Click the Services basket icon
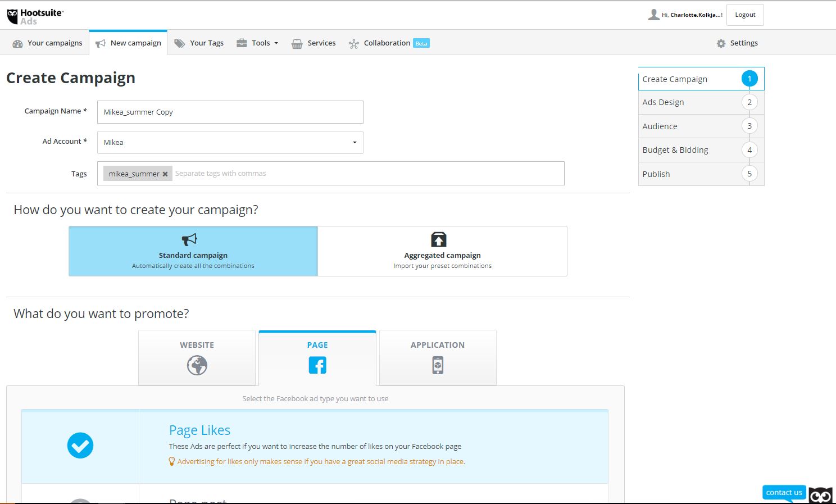836x504 pixels. [297, 43]
